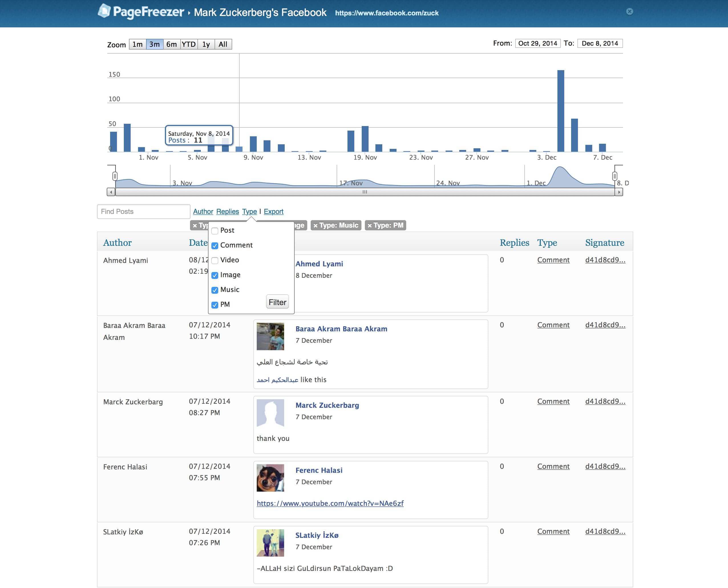Click Mark Zuckerberg's Facebook header title
Image resolution: width=728 pixels, height=588 pixels.
[x=260, y=13]
